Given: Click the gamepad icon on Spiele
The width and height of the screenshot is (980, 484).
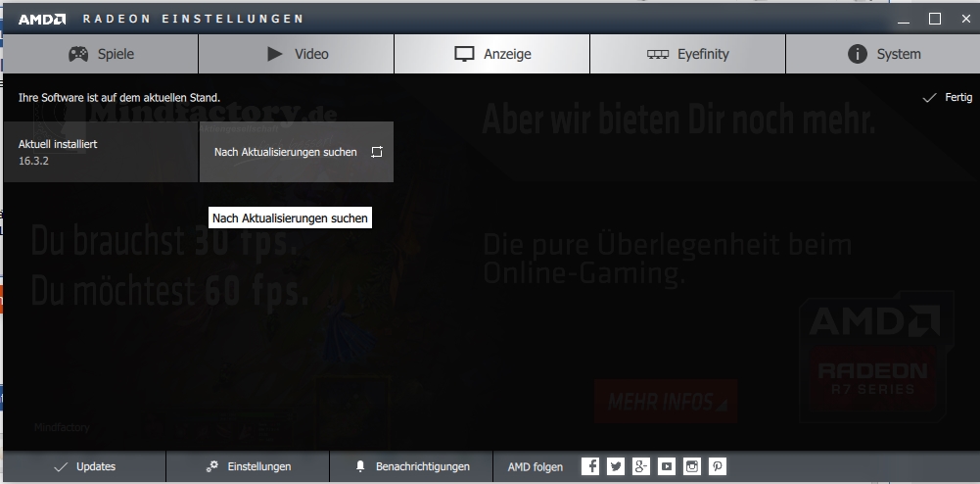Looking at the screenshot, I should (78, 54).
